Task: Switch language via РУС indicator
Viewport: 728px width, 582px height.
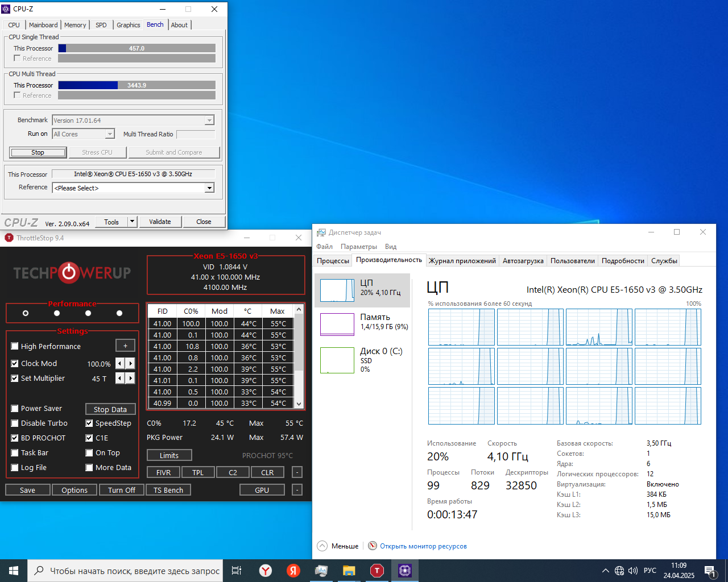Action: (650, 571)
